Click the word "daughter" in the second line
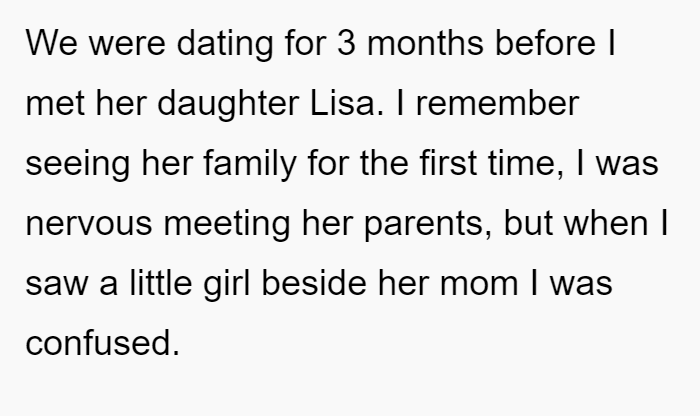This screenshot has width=700, height=416. pos(228,104)
